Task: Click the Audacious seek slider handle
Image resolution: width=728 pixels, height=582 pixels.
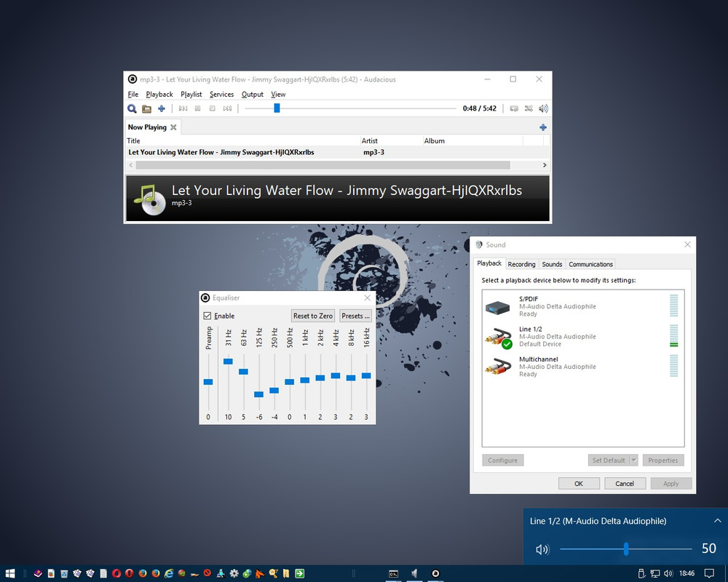Action: [277, 108]
